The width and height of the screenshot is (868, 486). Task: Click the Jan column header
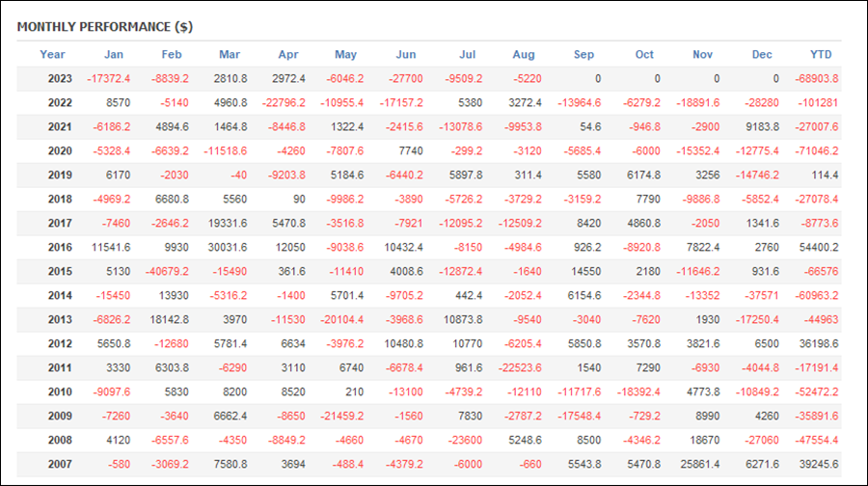(114, 54)
